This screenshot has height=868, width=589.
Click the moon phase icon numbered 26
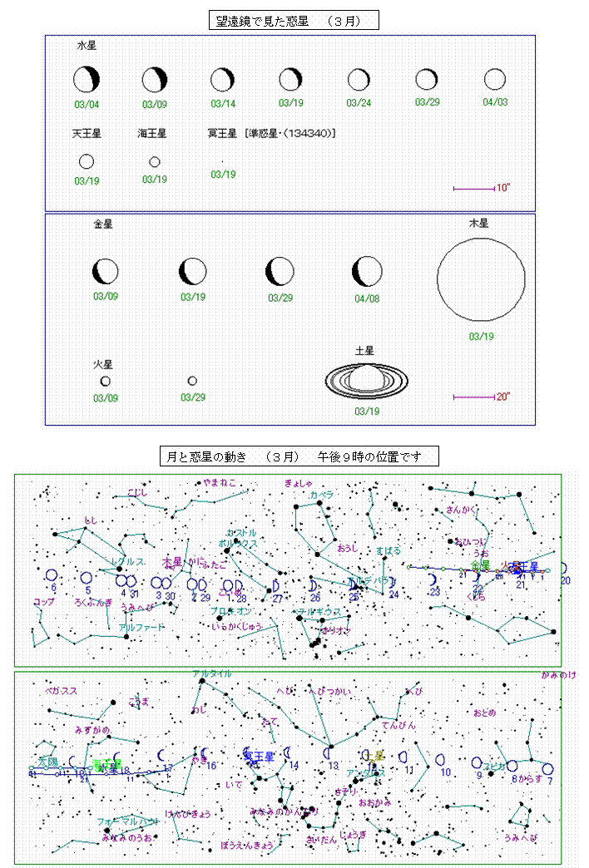tap(313, 585)
